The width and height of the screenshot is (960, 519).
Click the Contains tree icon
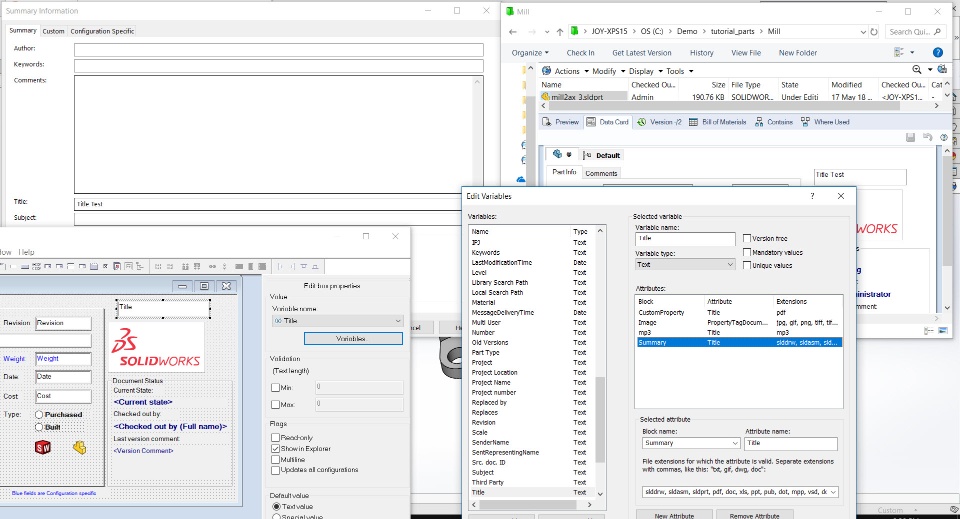(759, 122)
